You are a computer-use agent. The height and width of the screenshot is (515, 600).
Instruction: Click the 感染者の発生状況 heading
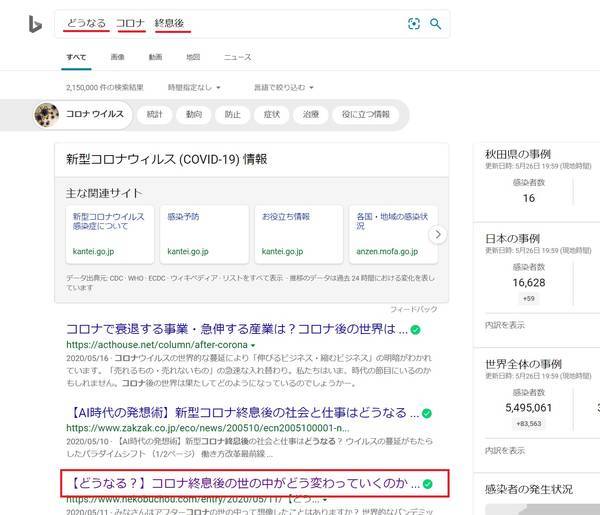tap(529, 489)
